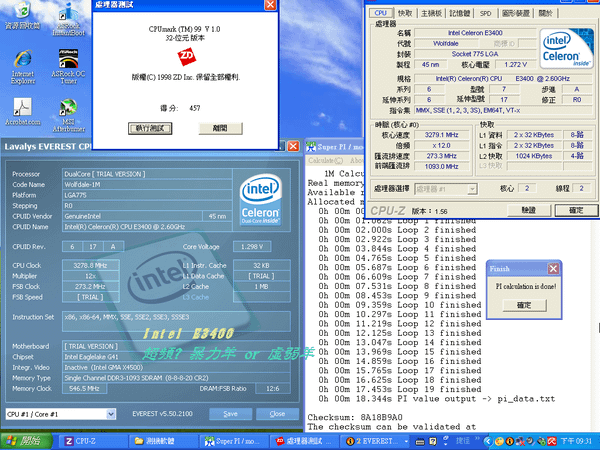Close the Finish dialog with the X
The width and height of the screenshot is (600, 450).
(553, 269)
